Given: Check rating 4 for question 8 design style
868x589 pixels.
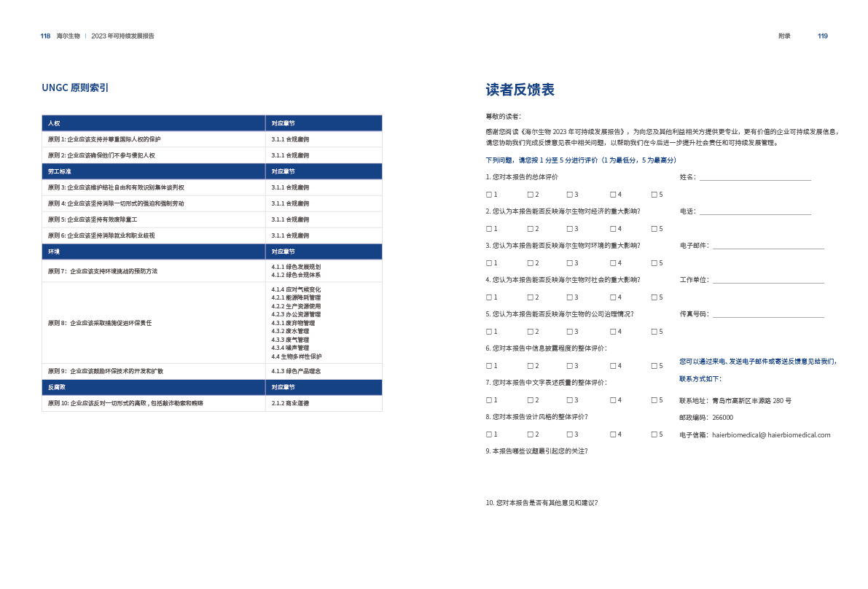Looking at the screenshot, I should pyautogui.click(x=612, y=434).
